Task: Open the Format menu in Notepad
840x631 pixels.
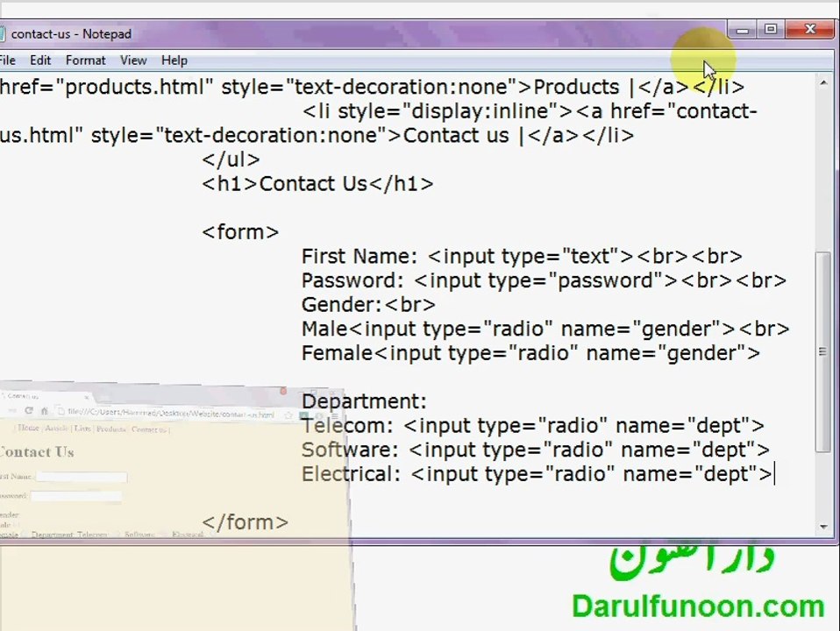Action: pyautogui.click(x=85, y=60)
